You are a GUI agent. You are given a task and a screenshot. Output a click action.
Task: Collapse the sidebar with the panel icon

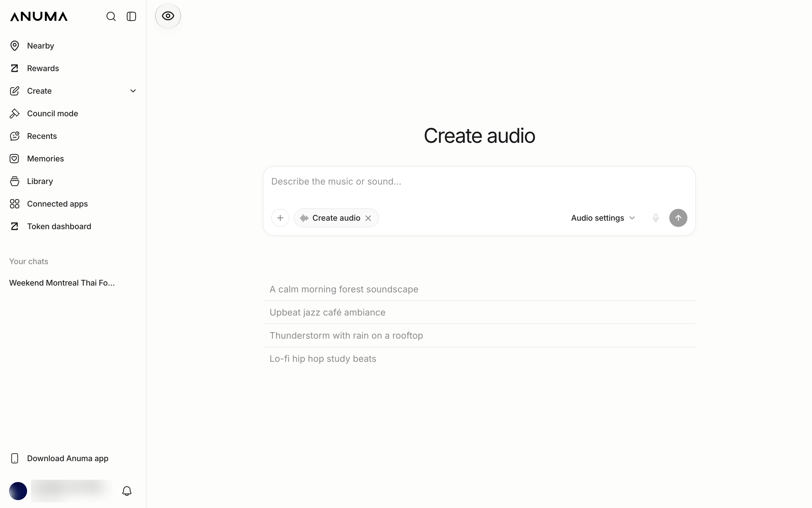point(131,16)
